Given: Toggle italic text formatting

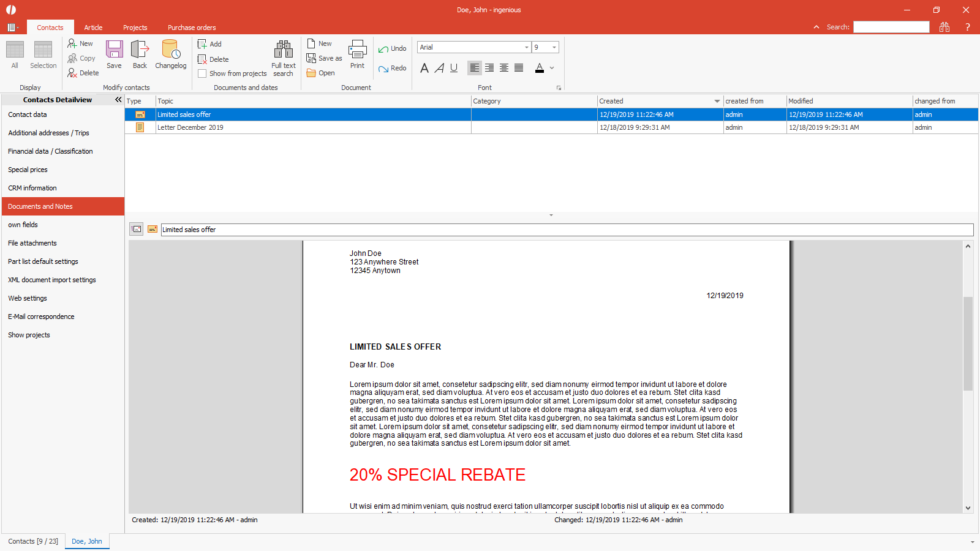Looking at the screenshot, I should tap(439, 68).
